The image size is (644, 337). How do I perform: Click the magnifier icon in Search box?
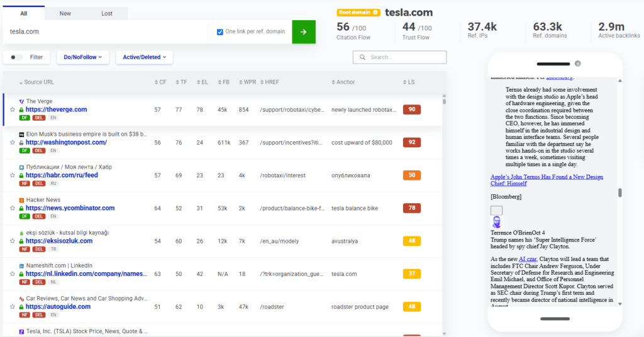[362, 57]
